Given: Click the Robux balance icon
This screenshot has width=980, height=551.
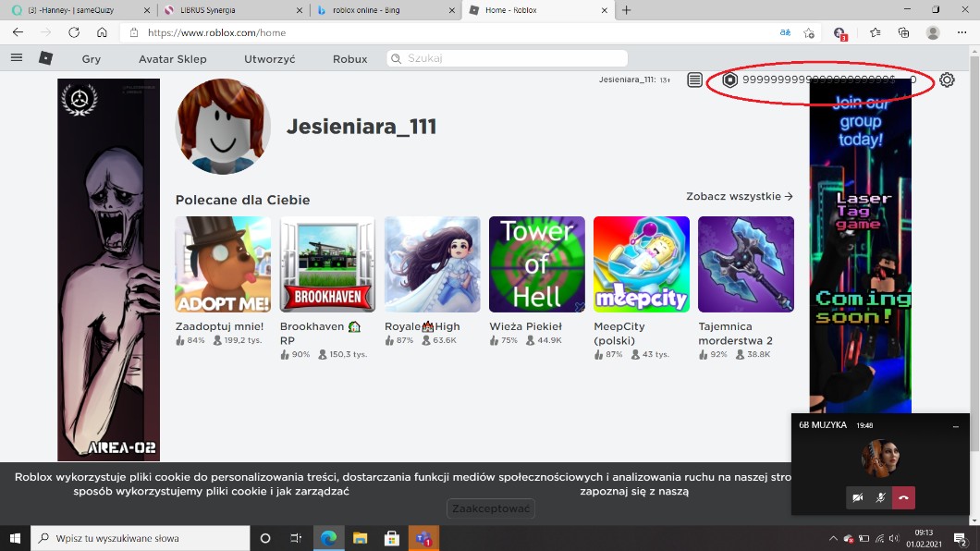Looking at the screenshot, I should (729, 80).
